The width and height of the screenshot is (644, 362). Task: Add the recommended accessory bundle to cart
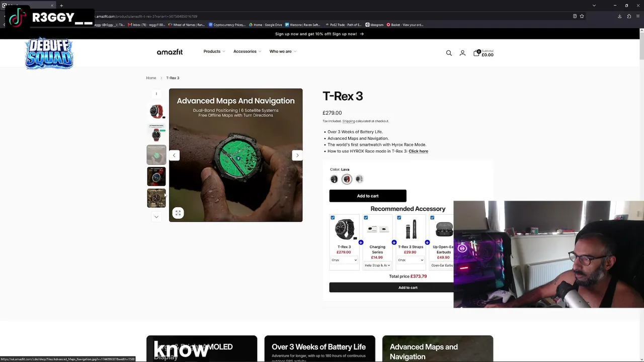click(x=391, y=287)
